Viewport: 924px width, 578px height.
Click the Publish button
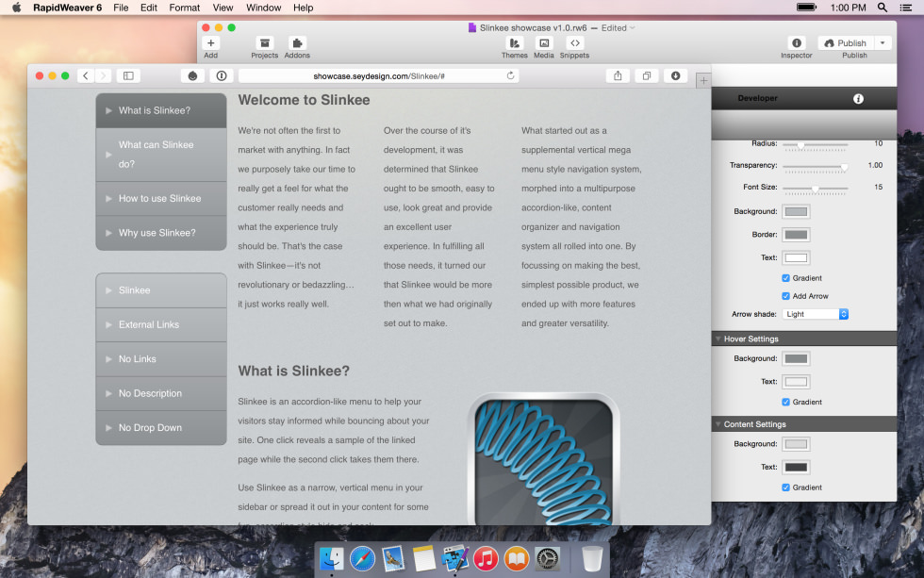point(846,43)
